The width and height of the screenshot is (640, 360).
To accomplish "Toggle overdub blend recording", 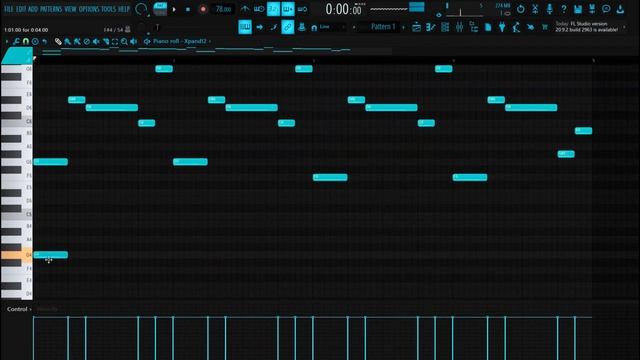I will point(288,9).
